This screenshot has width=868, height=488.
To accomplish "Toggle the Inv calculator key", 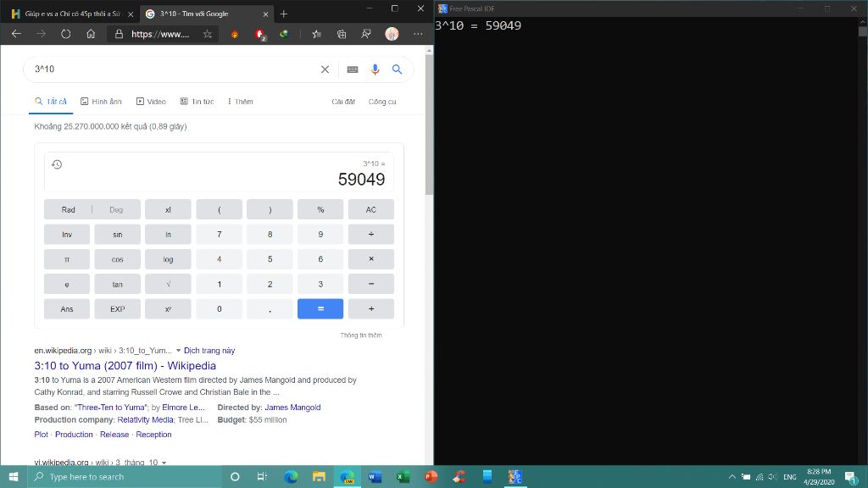I will coord(67,235).
